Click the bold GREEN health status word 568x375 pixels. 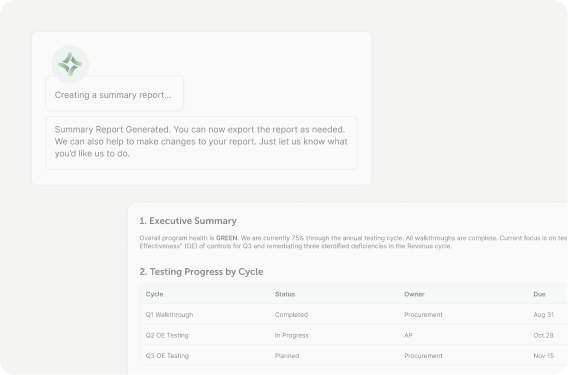tap(227, 238)
